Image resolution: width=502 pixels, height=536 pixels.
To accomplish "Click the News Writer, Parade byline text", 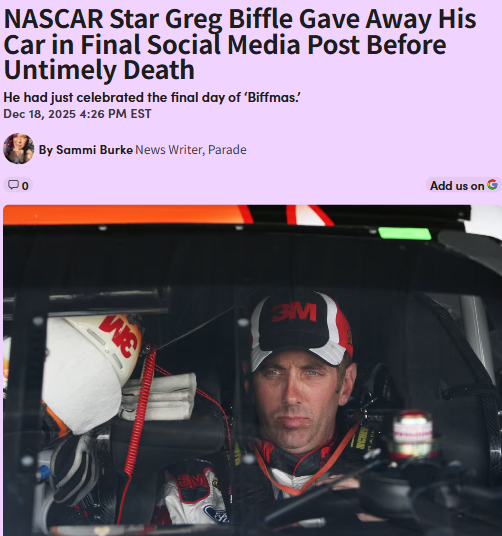I will click(x=191, y=150).
